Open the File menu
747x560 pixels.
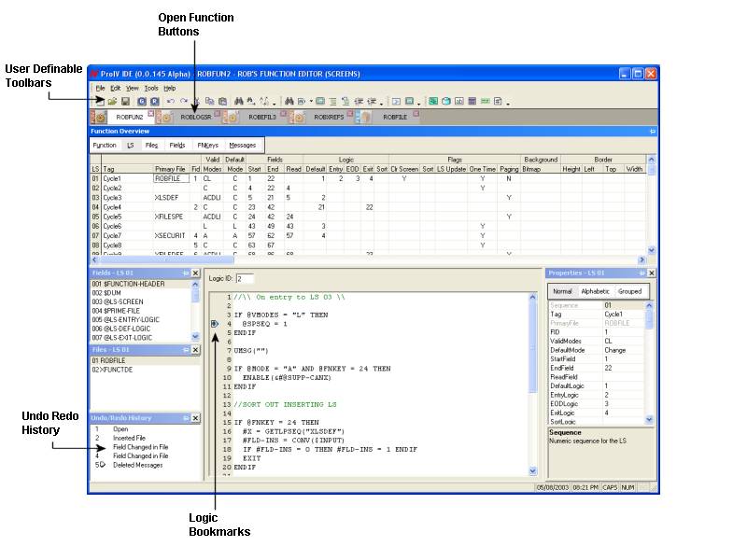point(100,88)
